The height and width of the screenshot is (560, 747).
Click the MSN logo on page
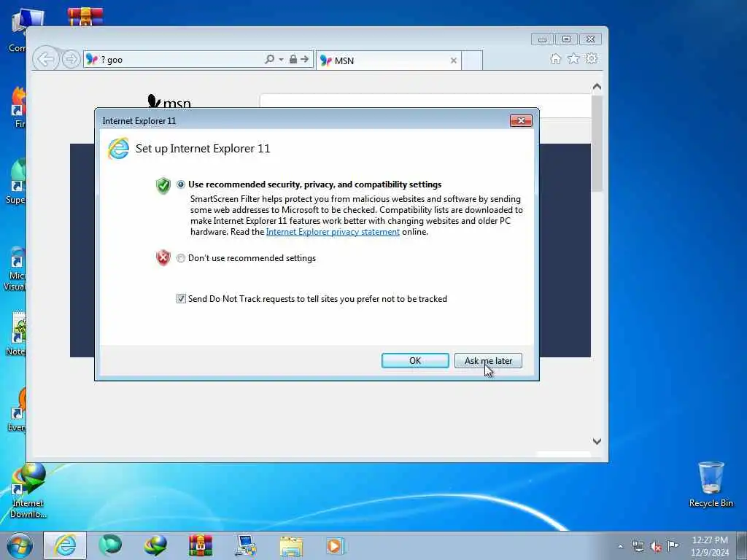169,101
